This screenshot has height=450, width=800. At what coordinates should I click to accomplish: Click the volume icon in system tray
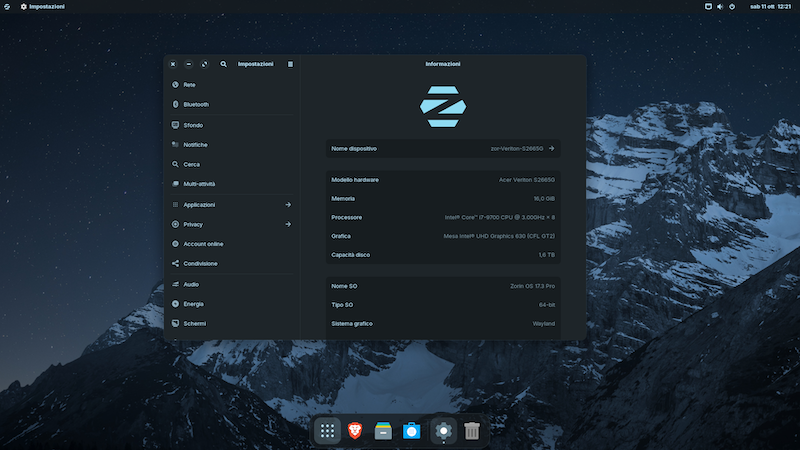coord(720,7)
